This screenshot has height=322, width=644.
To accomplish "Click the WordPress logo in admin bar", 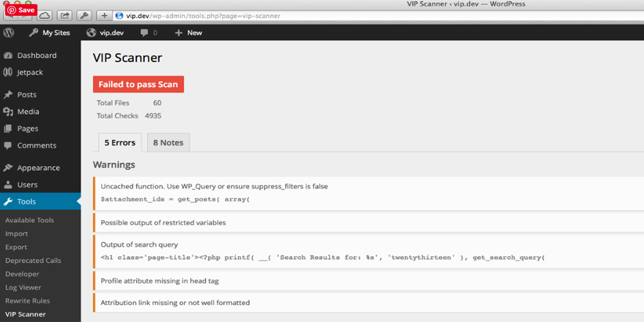I will (x=9, y=32).
